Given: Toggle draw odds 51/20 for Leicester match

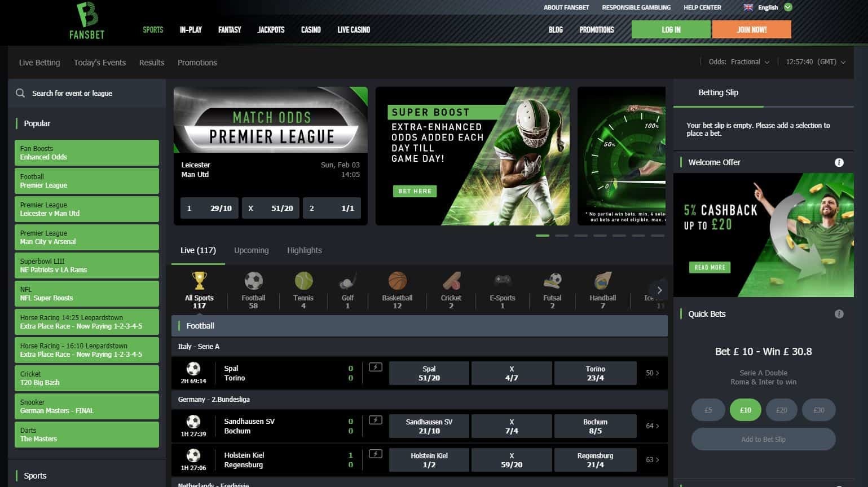Looking at the screenshot, I should (x=271, y=208).
